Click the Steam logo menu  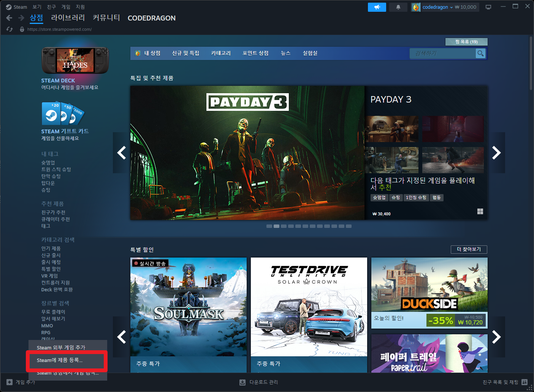pos(16,7)
